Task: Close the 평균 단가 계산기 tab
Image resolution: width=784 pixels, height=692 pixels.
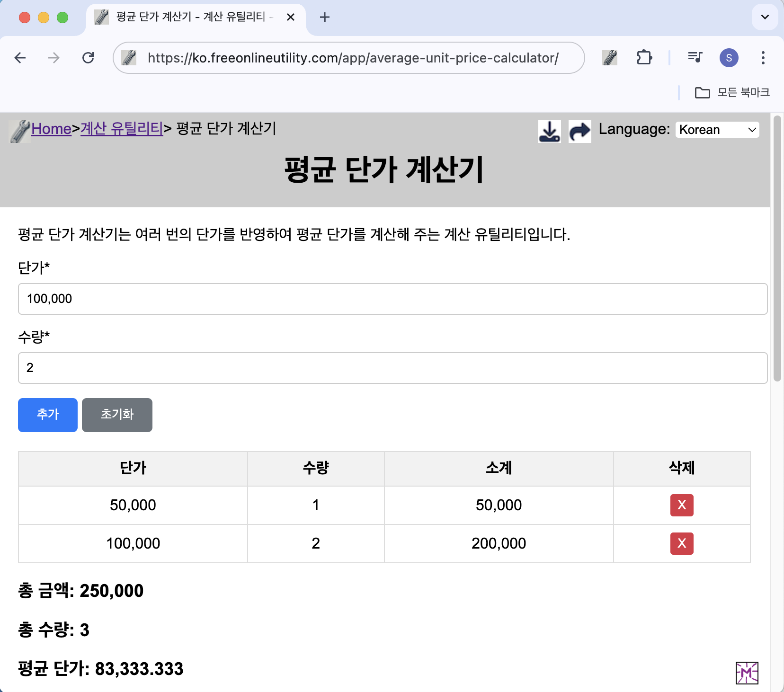Action: pyautogui.click(x=291, y=17)
